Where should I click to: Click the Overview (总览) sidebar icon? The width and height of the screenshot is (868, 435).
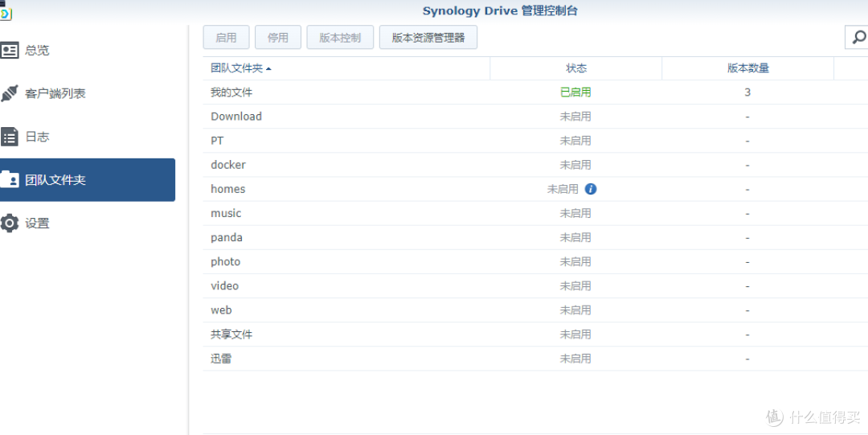point(10,51)
